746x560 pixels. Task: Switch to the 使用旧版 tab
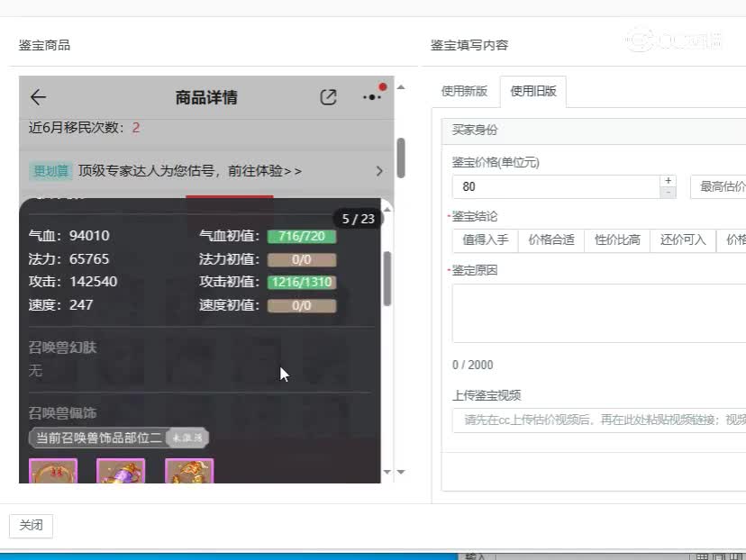point(533,91)
